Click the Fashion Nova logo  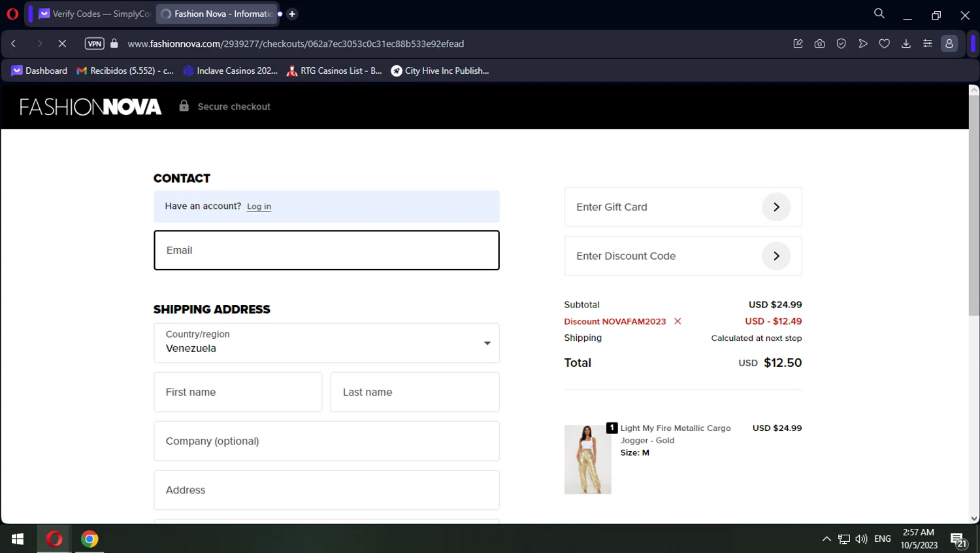[x=91, y=106]
